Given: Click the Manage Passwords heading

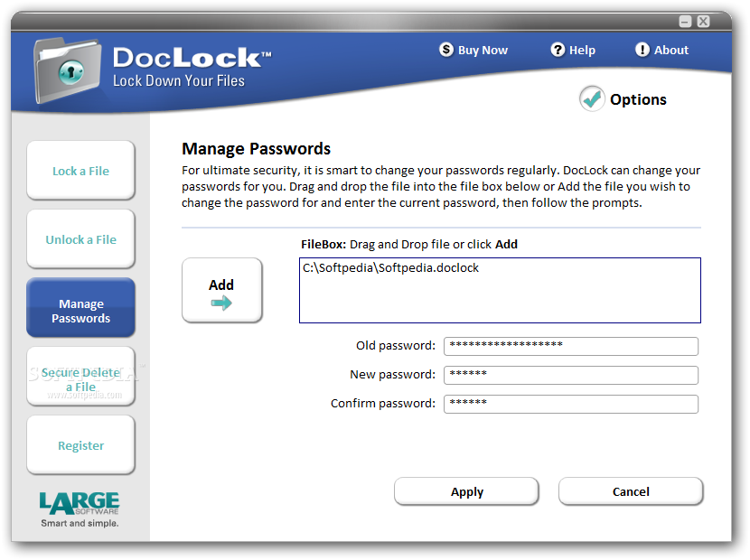Looking at the screenshot, I should [x=256, y=149].
